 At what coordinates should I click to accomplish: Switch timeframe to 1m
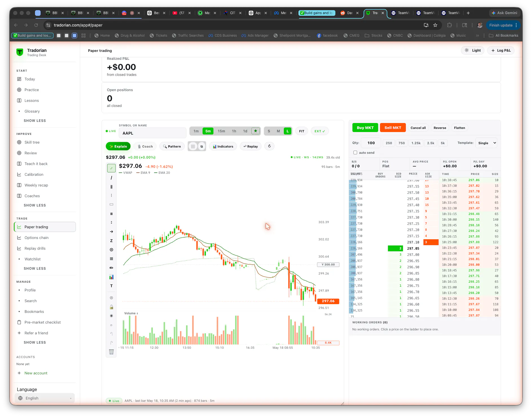click(196, 131)
